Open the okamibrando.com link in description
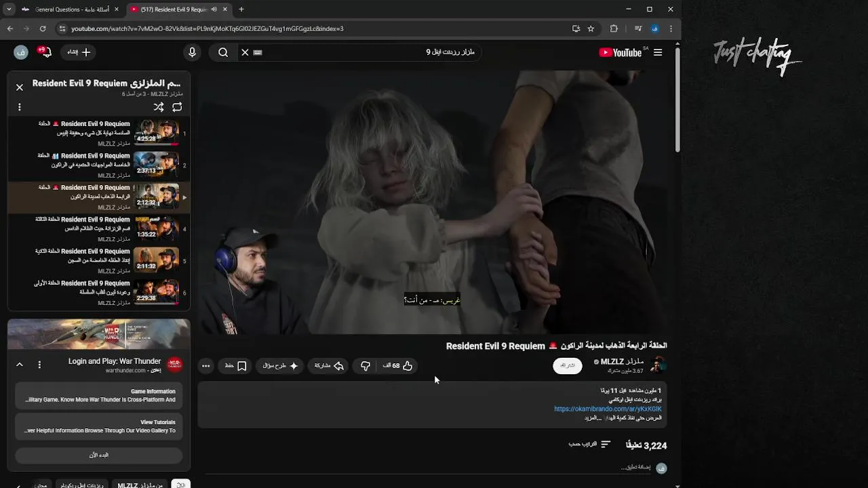 (x=608, y=409)
